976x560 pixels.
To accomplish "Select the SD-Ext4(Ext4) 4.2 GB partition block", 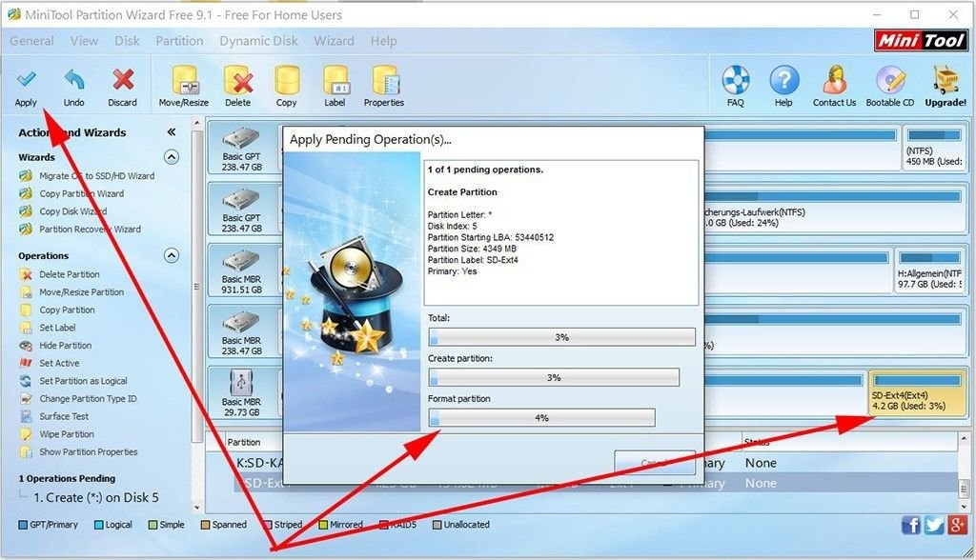I will (x=917, y=392).
